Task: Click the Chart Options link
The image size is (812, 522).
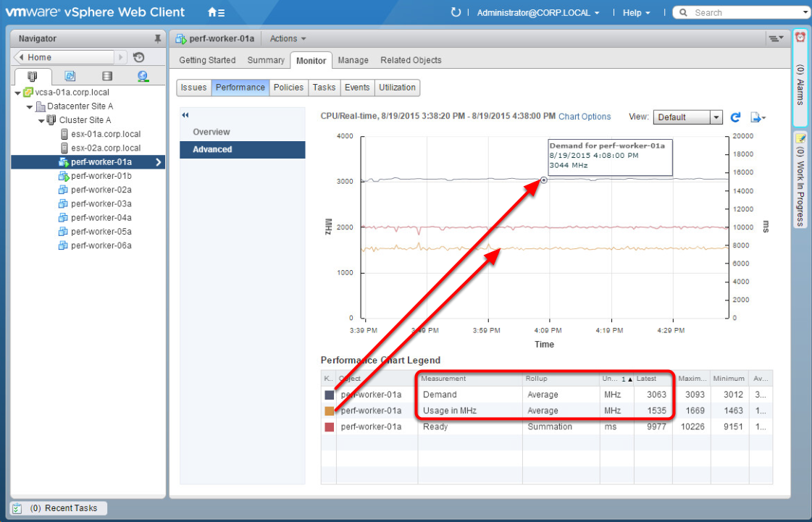Action: 585,117
